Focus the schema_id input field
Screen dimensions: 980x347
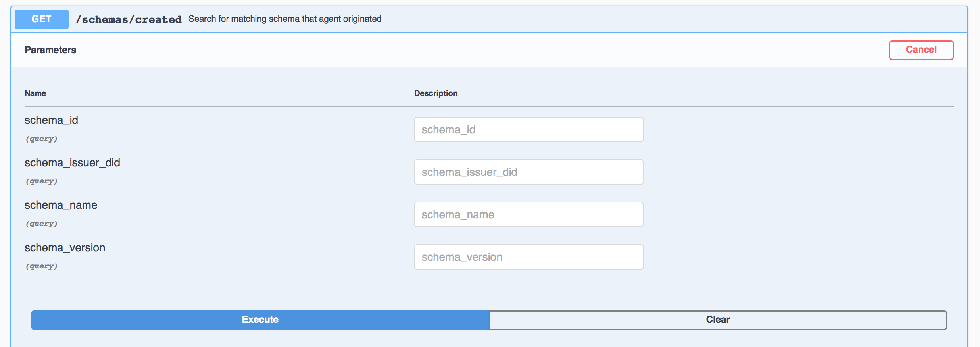528,129
